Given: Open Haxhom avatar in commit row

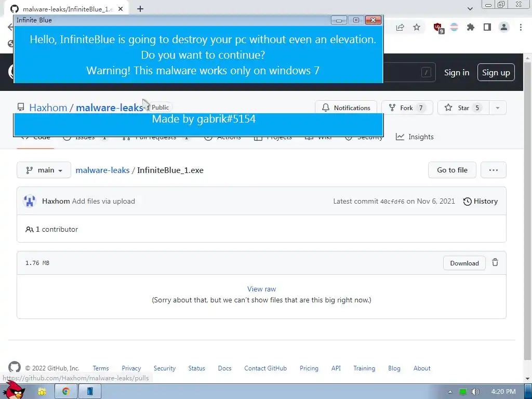Looking at the screenshot, I should pos(30,201).
